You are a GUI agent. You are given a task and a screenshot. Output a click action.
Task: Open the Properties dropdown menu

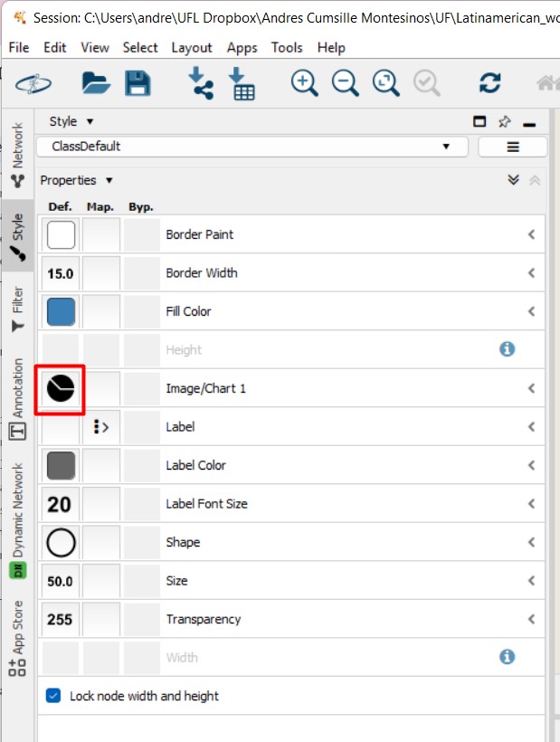pos(77,180)
